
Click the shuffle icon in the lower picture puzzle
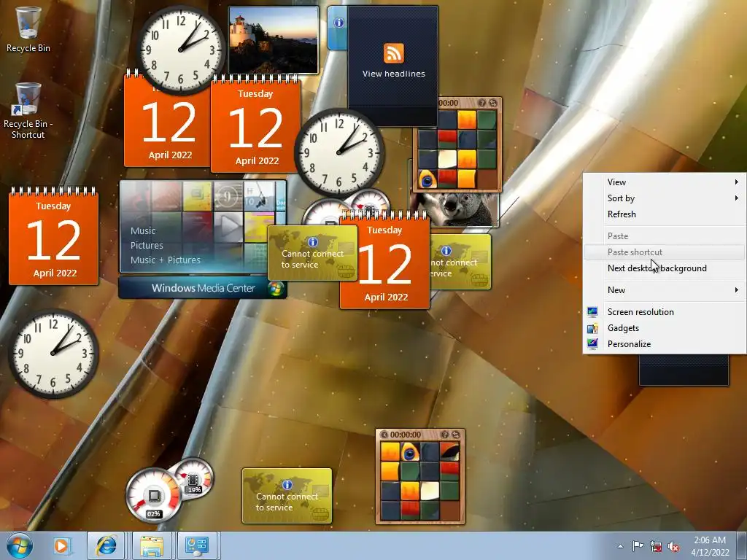[x=455, y=435]
